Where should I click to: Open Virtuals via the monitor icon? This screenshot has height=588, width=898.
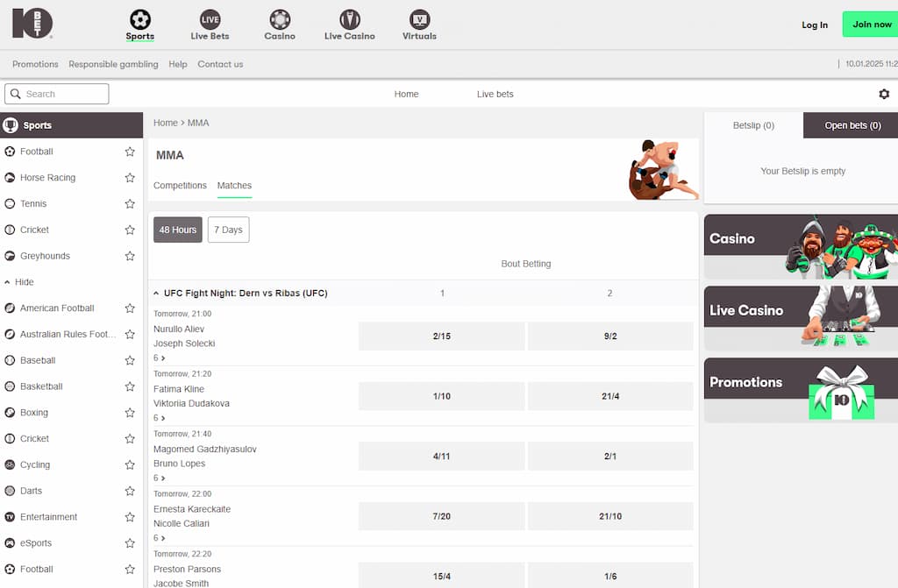tap(420, 19)
